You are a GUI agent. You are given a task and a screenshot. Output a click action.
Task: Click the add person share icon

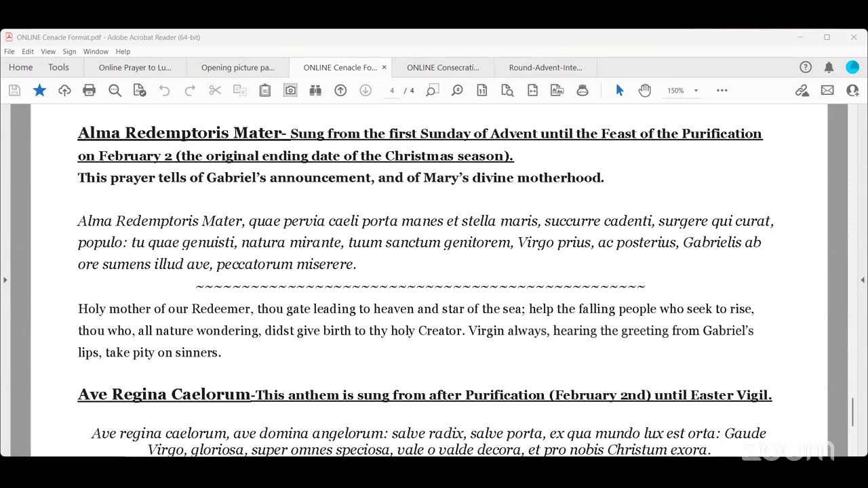click(x=852, y=90)
